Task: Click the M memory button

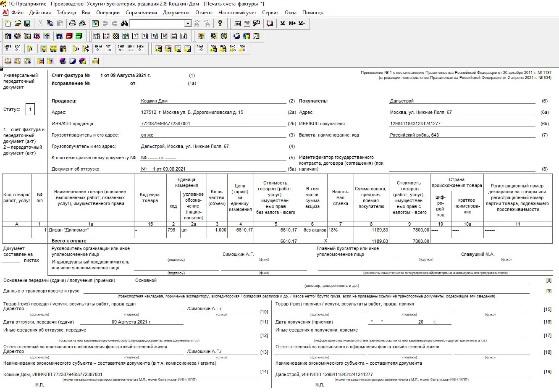Action: click(x=283, y=24)
